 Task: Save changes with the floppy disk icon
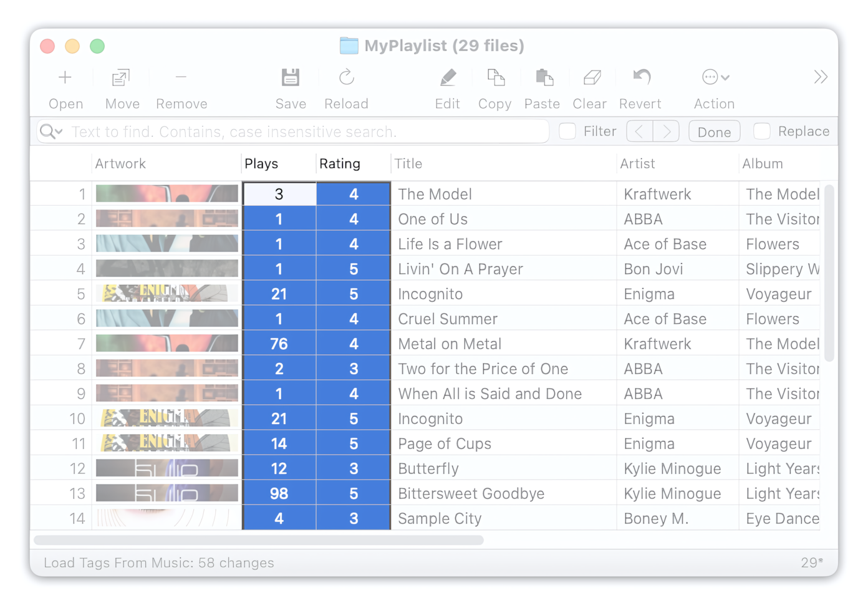pos(291,77)
